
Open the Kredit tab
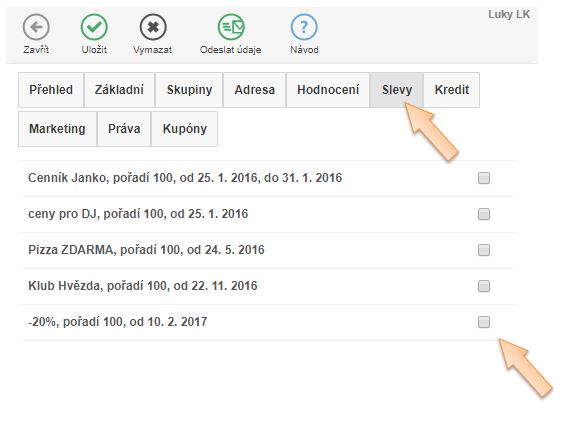coord(452,90)
